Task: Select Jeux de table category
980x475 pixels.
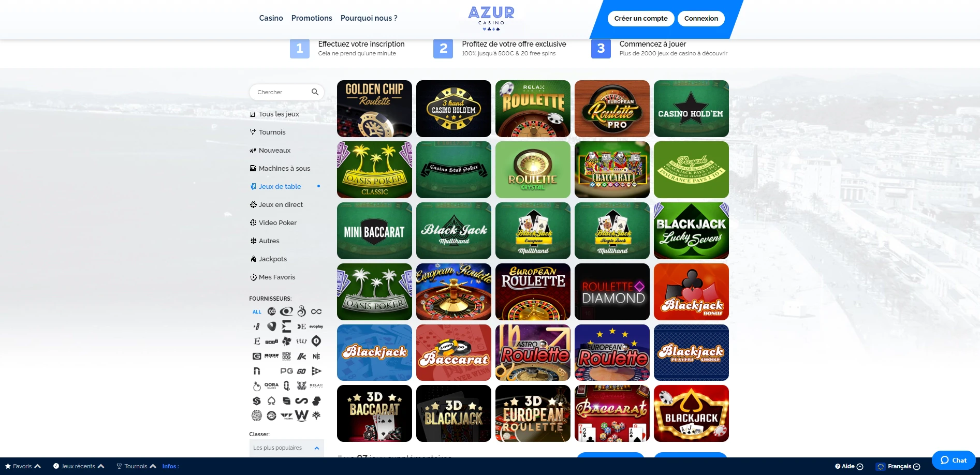Action: [x=280, y=186]
